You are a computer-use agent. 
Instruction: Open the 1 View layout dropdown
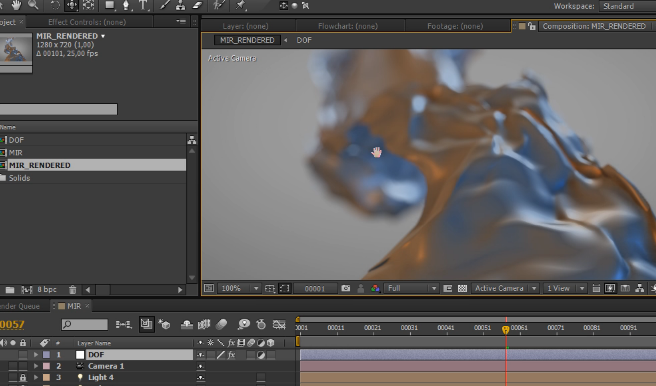point(564,288)
